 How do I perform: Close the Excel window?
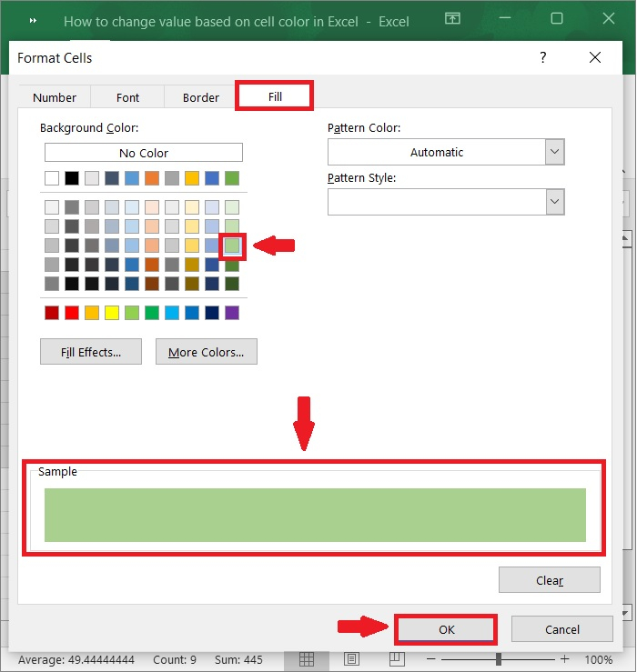pyautogui.click(x=609, y=18)
